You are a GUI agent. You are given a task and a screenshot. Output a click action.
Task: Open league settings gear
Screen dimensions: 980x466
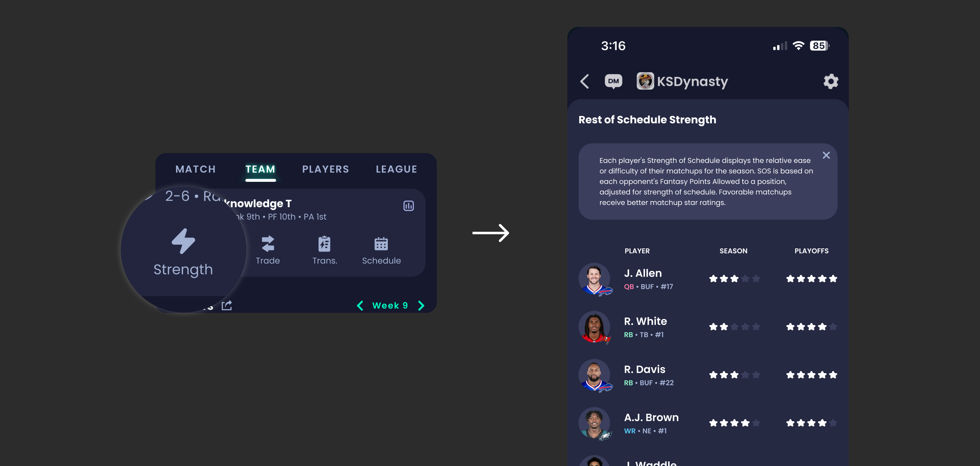coord(831,82)
